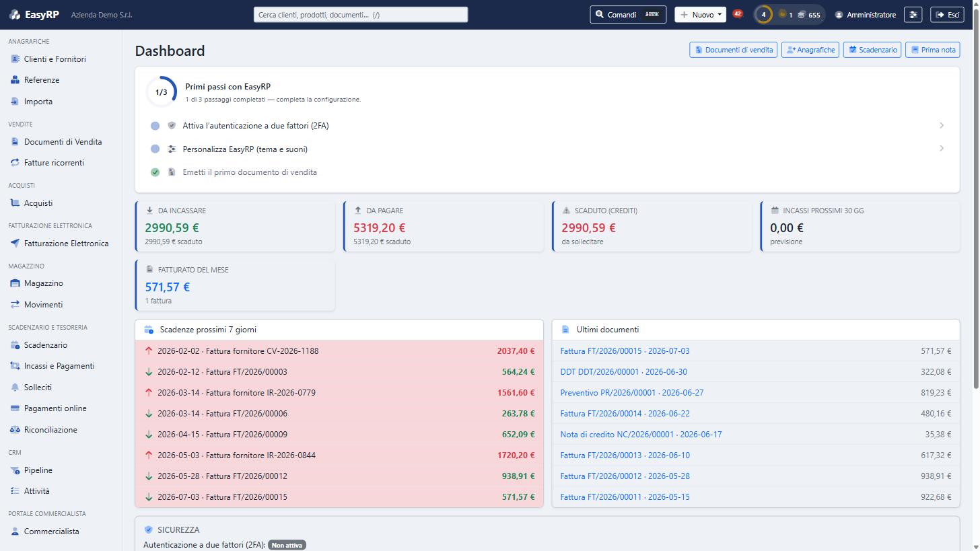980x551 pixels.
Task: Click the Non attiva 2FA badge
Action: (287, 545)
